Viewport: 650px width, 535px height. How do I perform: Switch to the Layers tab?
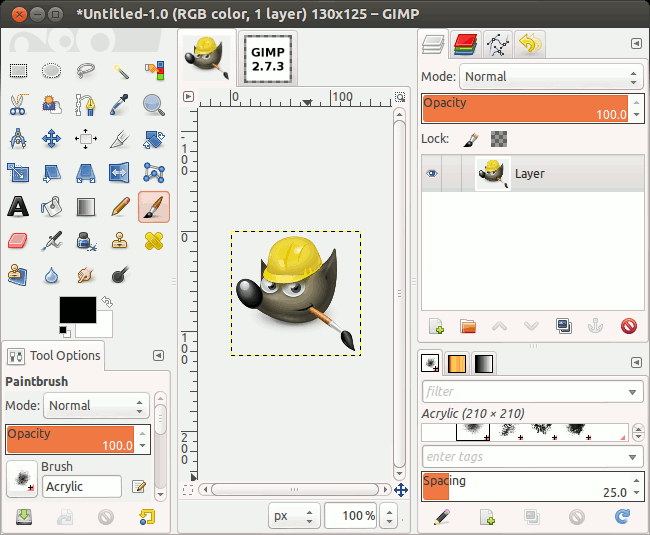433,44
